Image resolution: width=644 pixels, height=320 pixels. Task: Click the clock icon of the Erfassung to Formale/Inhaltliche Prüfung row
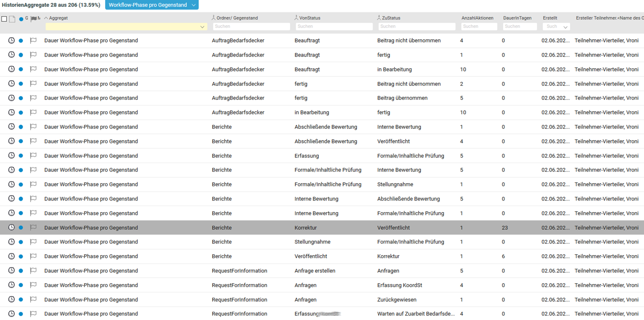[12, 156]
